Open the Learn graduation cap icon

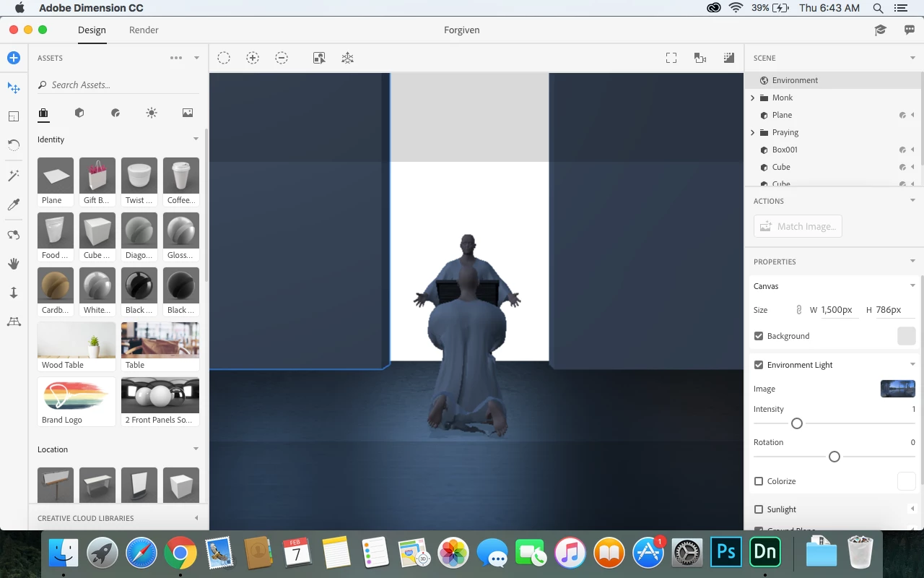pyautogui.click(x=881, y=30)
